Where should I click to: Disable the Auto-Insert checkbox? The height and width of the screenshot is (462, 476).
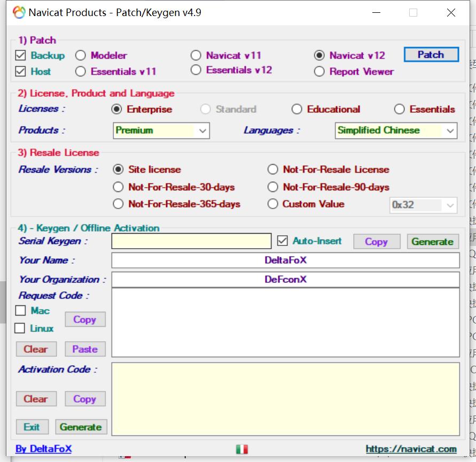coord(283,241)
